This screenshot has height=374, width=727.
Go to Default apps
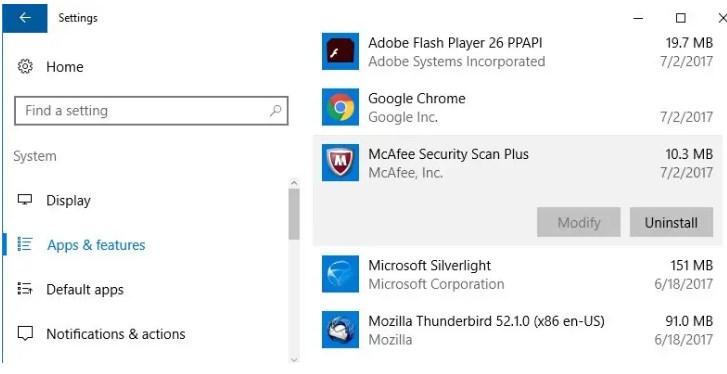[x=85, y=290]
